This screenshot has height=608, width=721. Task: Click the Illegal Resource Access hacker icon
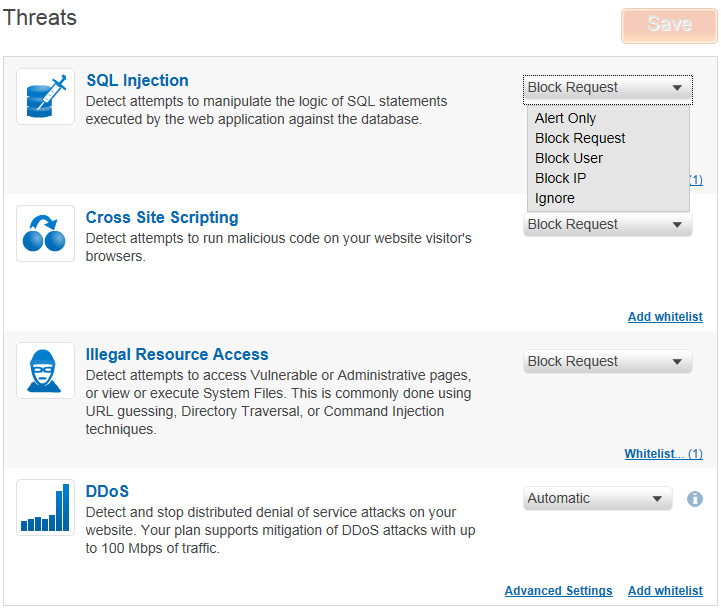46,371
